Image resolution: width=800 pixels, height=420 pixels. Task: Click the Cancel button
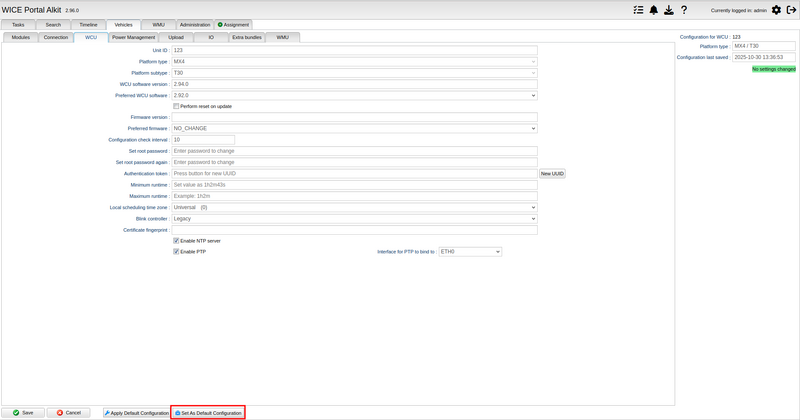[68, 413]
